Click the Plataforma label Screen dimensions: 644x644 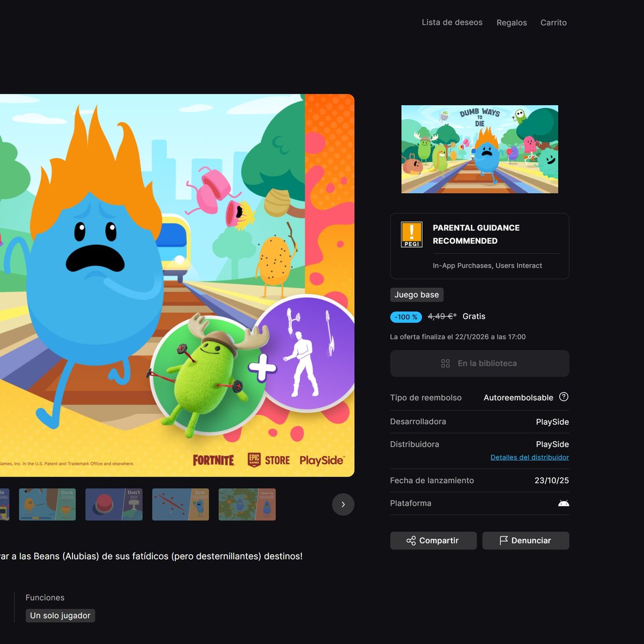[x=411, y=503]
